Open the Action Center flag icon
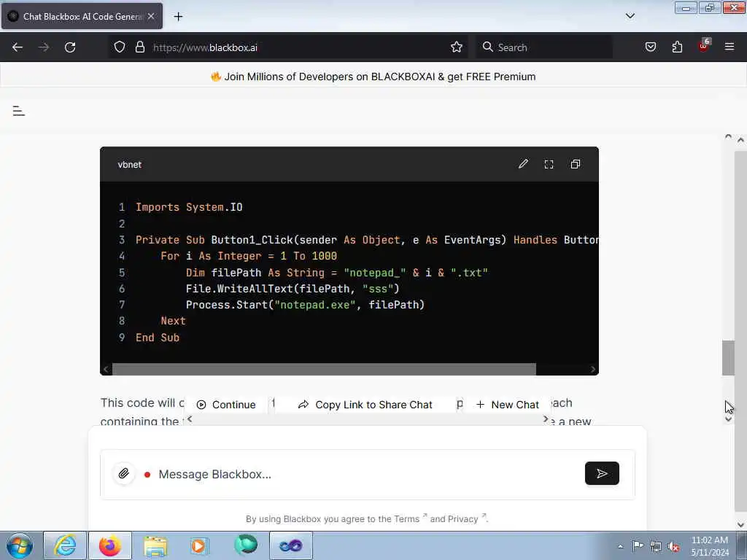This screenshot has width=747, height=560. coord(638,546)
